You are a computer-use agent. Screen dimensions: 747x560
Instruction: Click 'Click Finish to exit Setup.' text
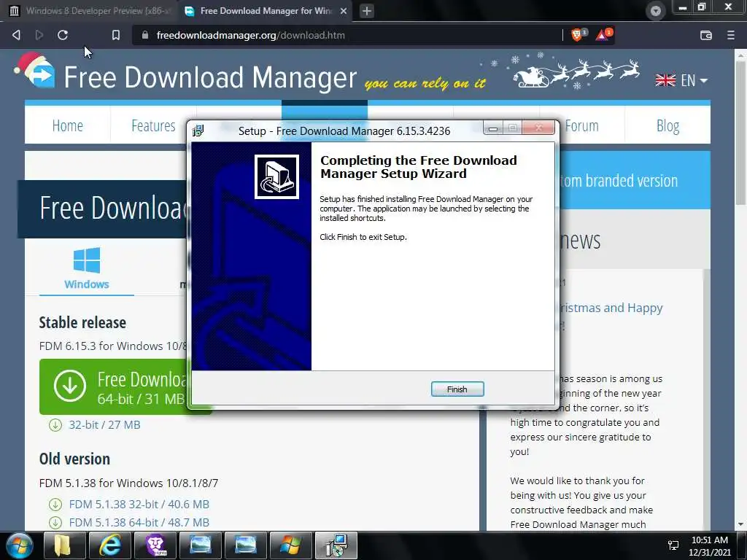tap(363, 237)
